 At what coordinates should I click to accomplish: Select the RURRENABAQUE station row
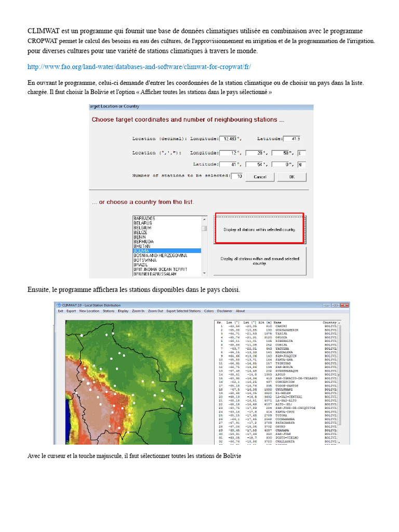point(276,371)
